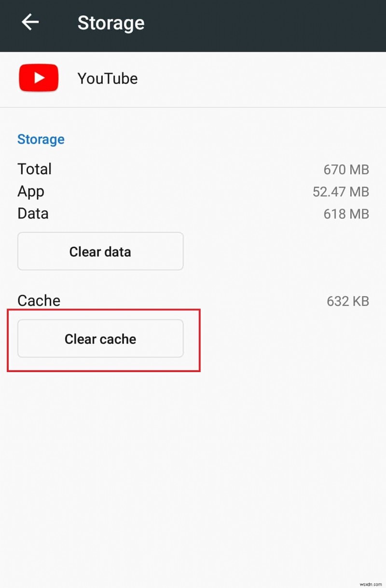Tap the 618 MB data value

pos(346,214)
